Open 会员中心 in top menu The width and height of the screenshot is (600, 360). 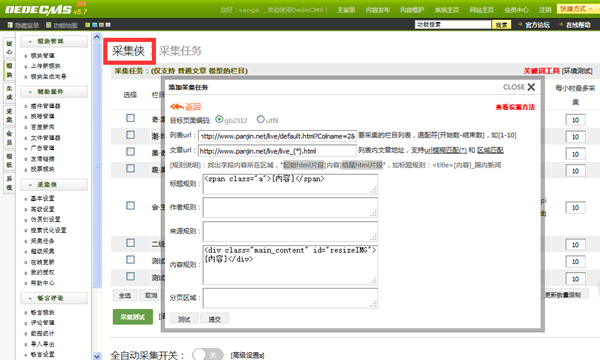(x=516, y=10)
